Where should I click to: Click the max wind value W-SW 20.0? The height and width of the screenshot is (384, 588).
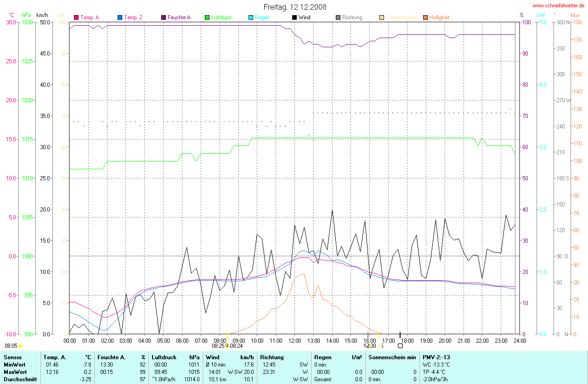point(241,372)
